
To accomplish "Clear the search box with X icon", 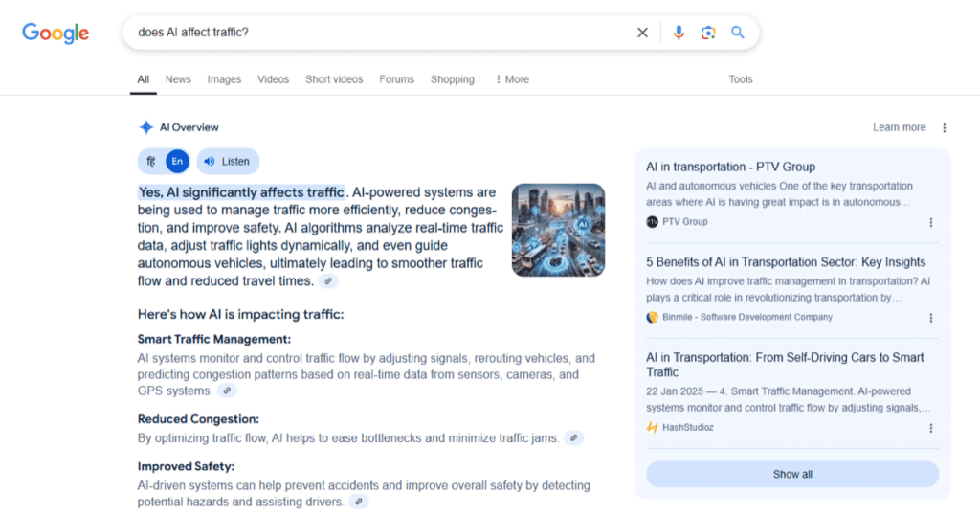I will pyautogui.click(x=642, y=33).
